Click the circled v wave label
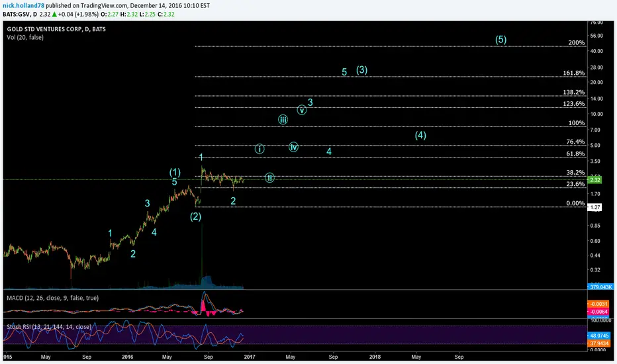Screen dimensions: 617x364 [301, 110]
